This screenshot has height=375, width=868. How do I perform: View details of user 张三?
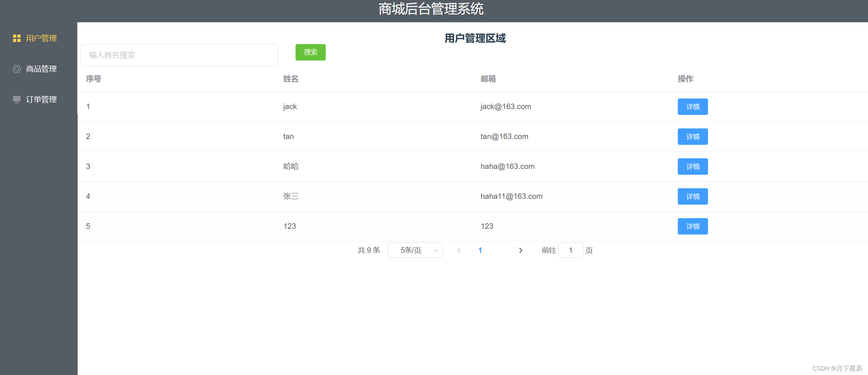click(692, 196)
